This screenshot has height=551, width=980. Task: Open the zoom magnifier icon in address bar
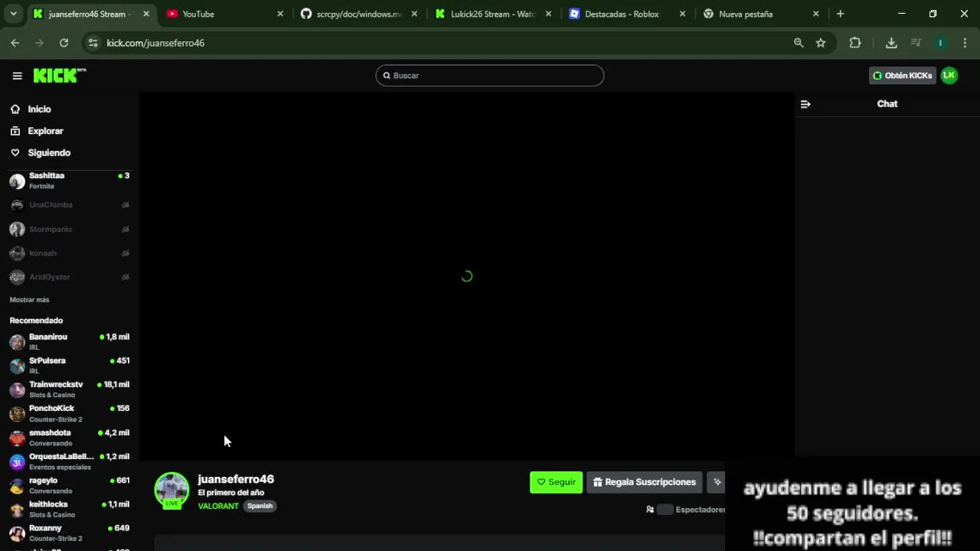click(x=799, y=43)
